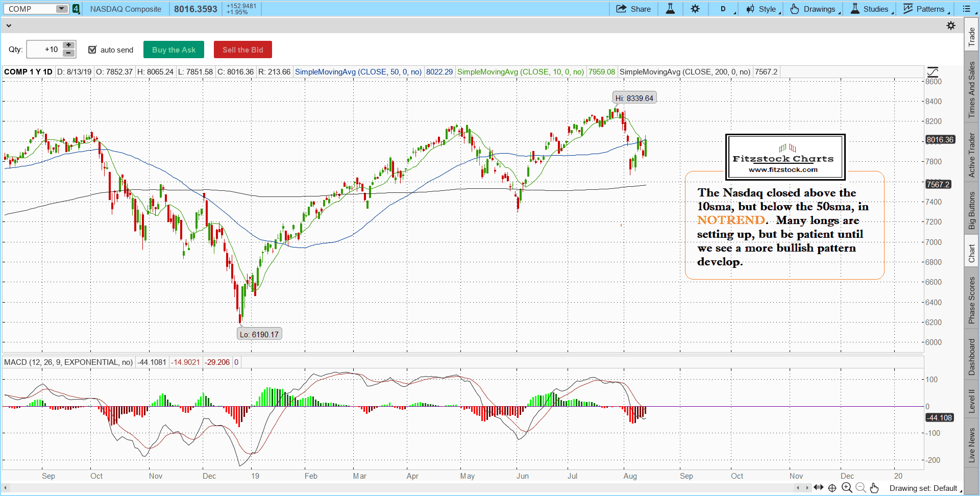Select the pan hand tool at bottom
Viewport: 980px width, 496px height.
[874, 488]
